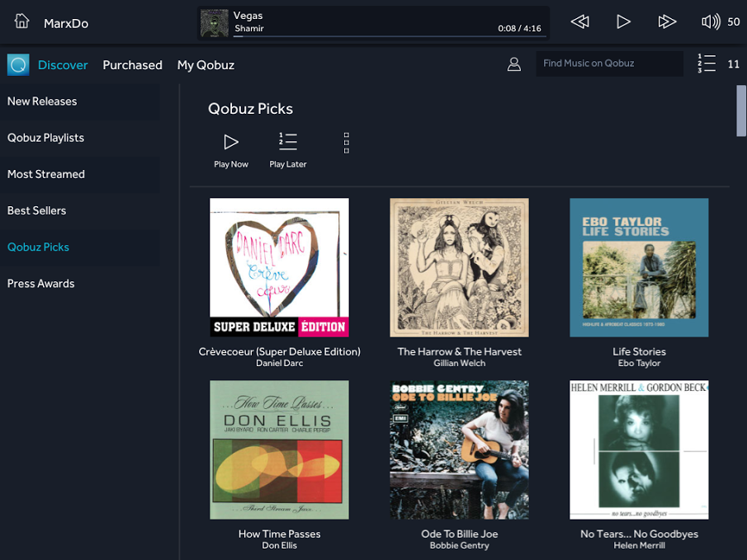747x560 pixels.
Task: Skip to previous track
Action: (579, 22)
